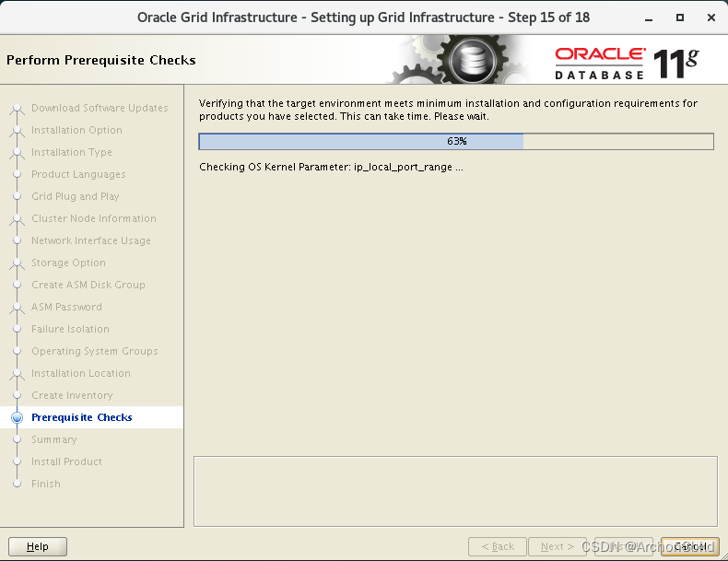
Task: Select the Grid Plug and Play step
Action: pyautogui.click(x=76, y=196)
